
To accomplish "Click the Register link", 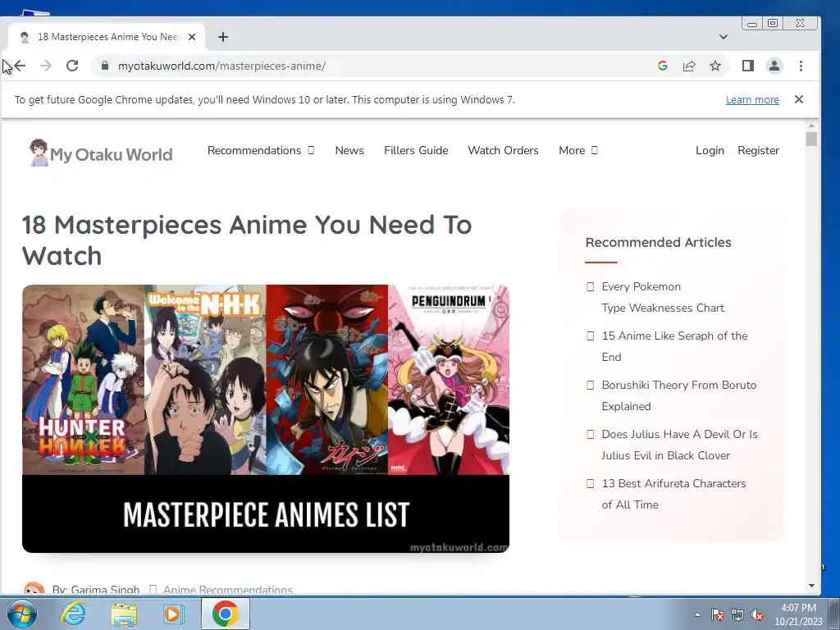I will pyautogui.click(x=758, y=151).
